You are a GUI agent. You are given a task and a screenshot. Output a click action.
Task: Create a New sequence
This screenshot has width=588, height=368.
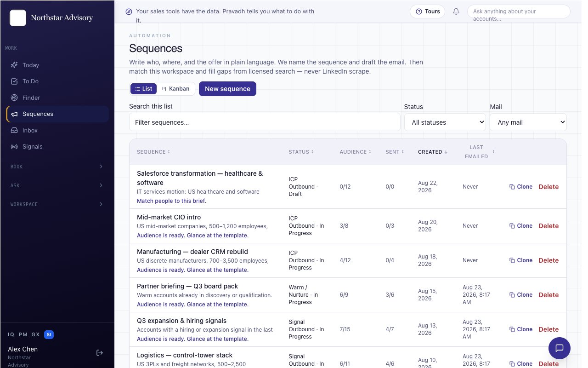(x=227, y=89)
